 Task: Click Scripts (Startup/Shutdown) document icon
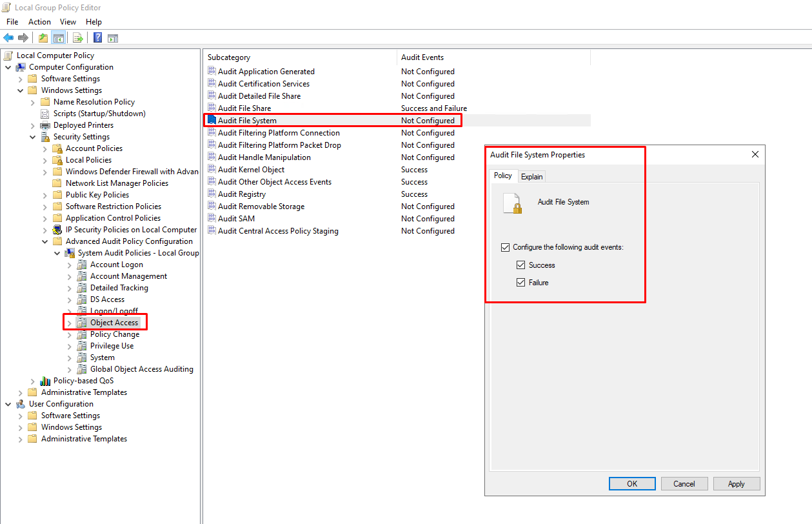[x=45, y=114]
